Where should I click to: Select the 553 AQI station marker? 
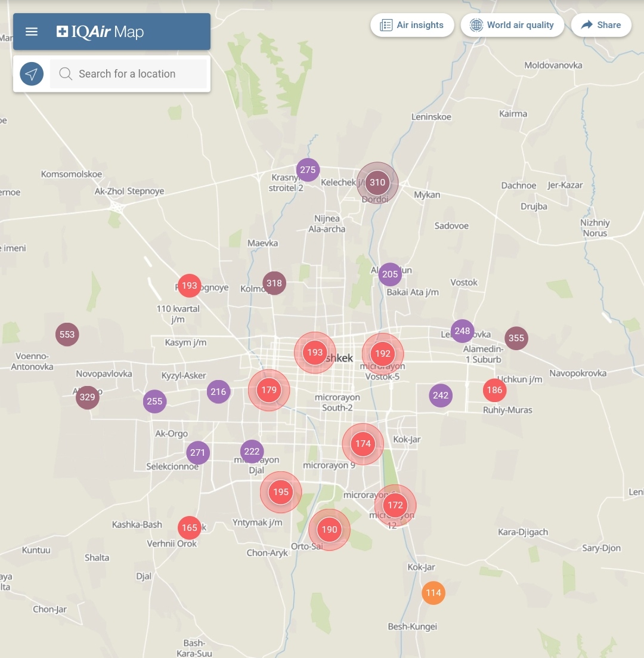[x=67, y=335]
